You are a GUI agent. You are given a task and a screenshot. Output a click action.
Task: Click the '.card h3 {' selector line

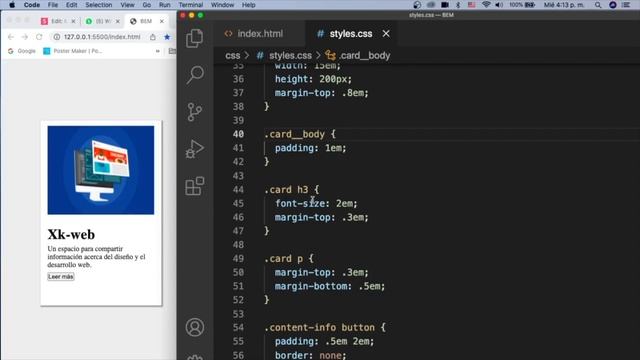(x=292, y=190)
